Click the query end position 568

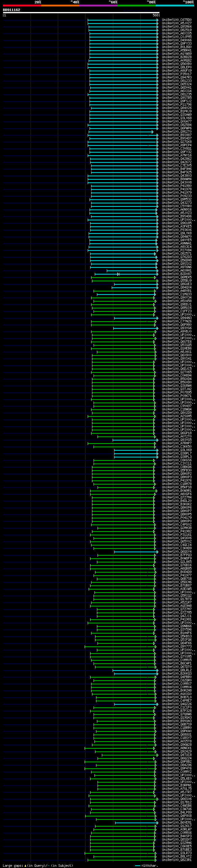[x=155, y=15]
